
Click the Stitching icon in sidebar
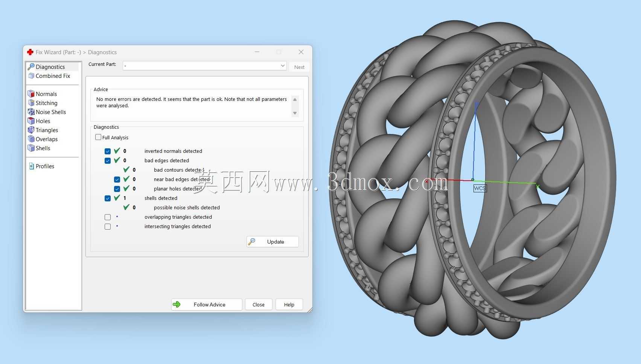pyautogui.click(x=31, y=103)
